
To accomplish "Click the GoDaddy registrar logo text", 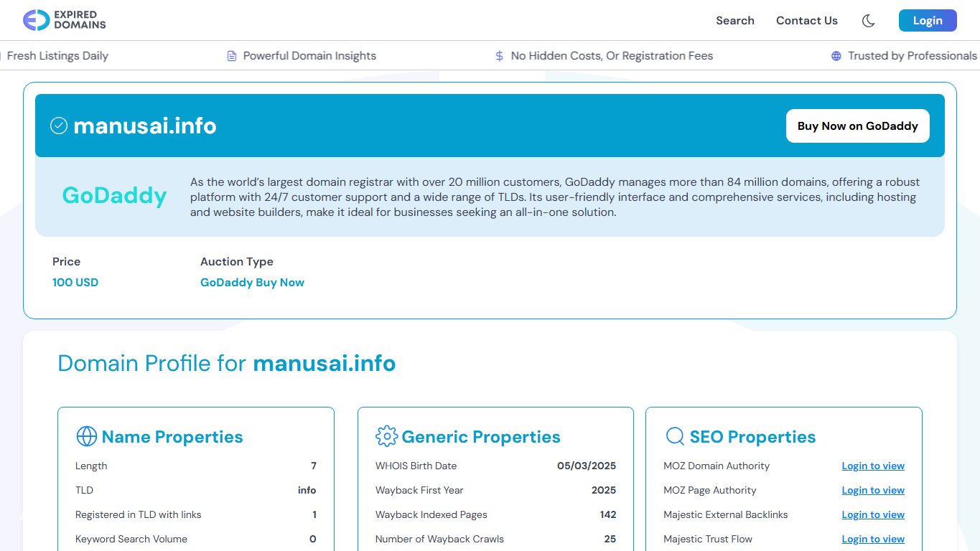I will coord(114,195).
